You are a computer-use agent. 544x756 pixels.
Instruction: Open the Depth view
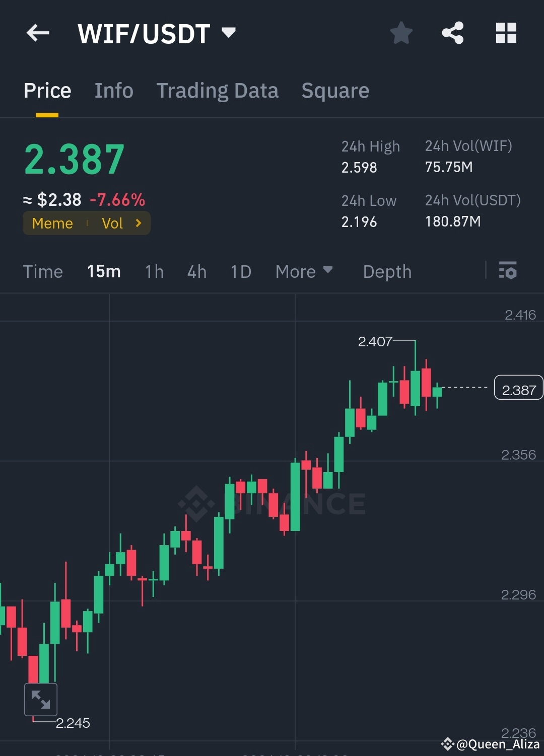[387, 271]
